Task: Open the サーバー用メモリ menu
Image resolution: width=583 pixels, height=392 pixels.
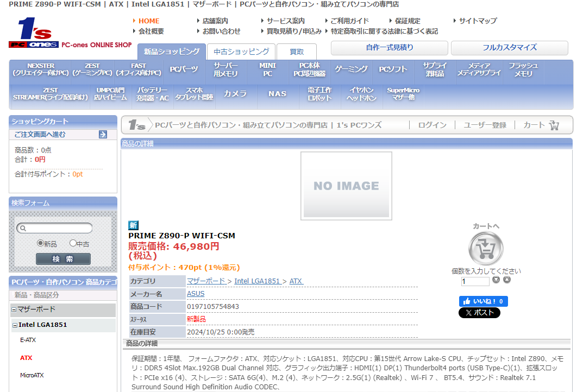Action: coord(225,69)
